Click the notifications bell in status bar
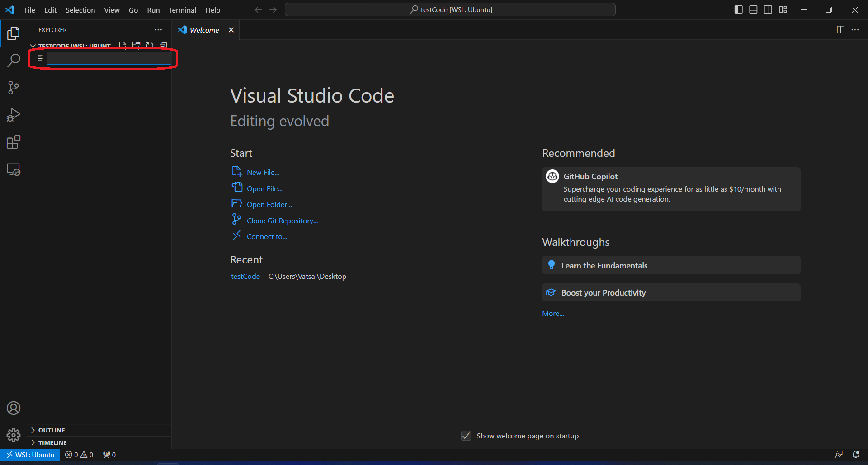Viewport: 868px width, 465px height. (856, 455)
